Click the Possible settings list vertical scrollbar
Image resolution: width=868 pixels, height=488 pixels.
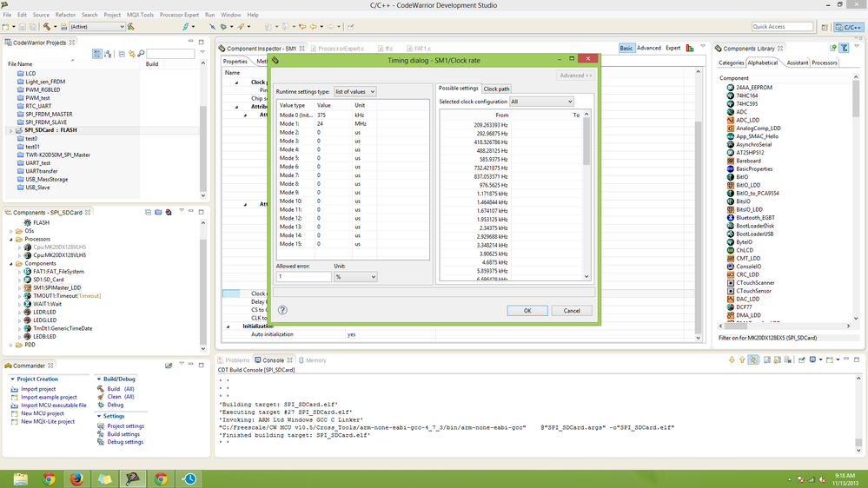point(586,195)
